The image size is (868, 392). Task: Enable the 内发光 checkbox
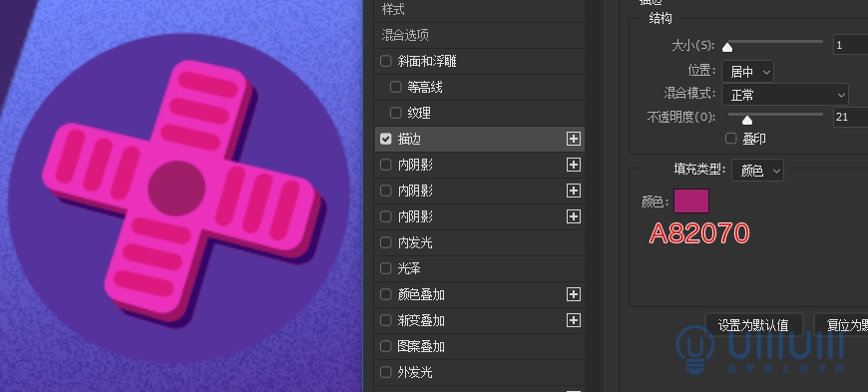pos(386,242)
